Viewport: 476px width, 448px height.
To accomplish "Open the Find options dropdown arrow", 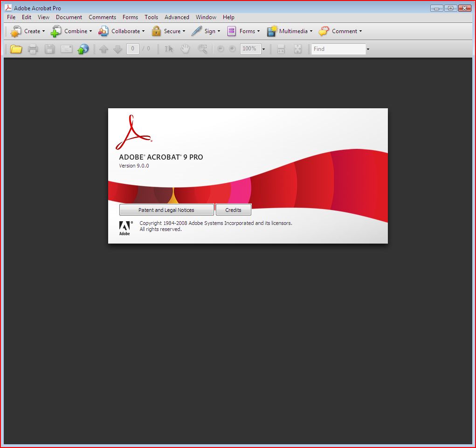I will pyautogui.click(x=368, y=49).
